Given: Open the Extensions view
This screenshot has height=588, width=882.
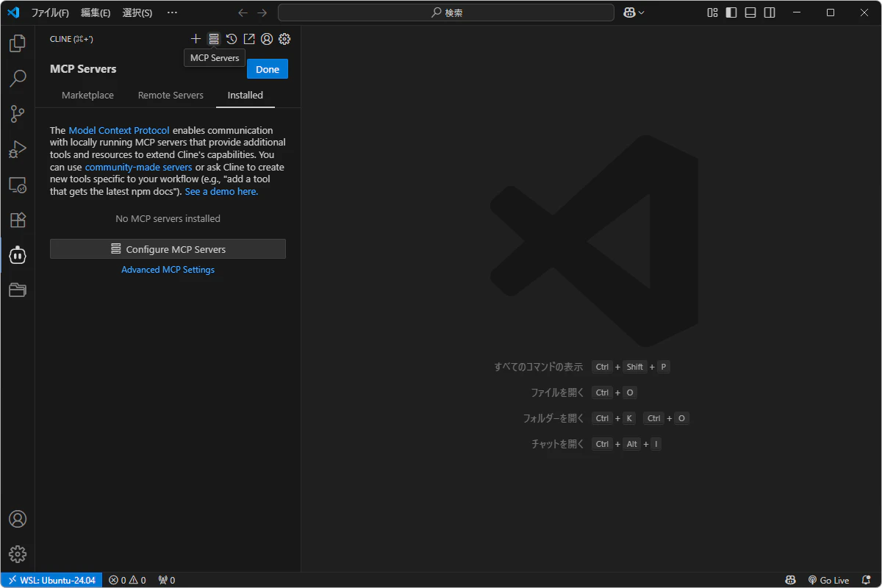Looking at the screenshot, I should (x=18, y=220).
